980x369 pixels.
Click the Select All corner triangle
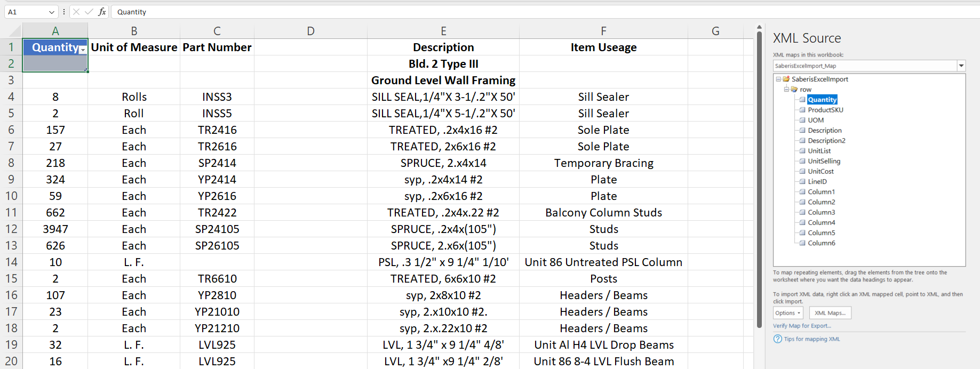[15, 31]
